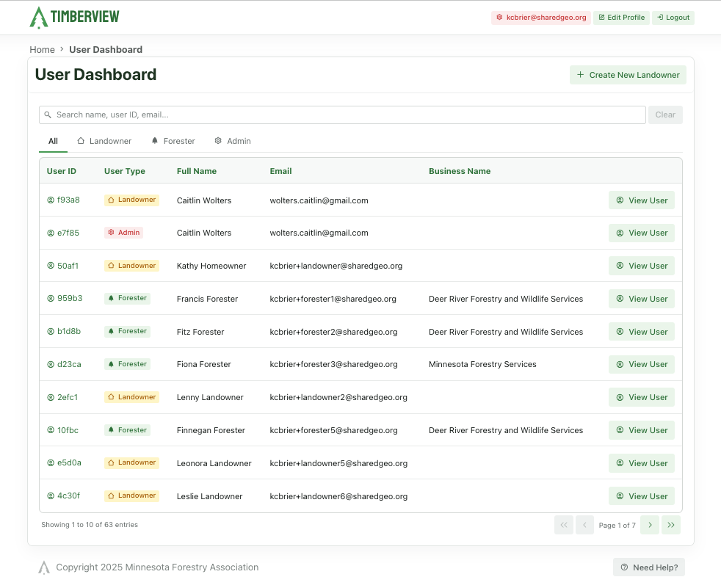Go to previous page of users
This screenshot has height=588, width=721.
point(584,525)
